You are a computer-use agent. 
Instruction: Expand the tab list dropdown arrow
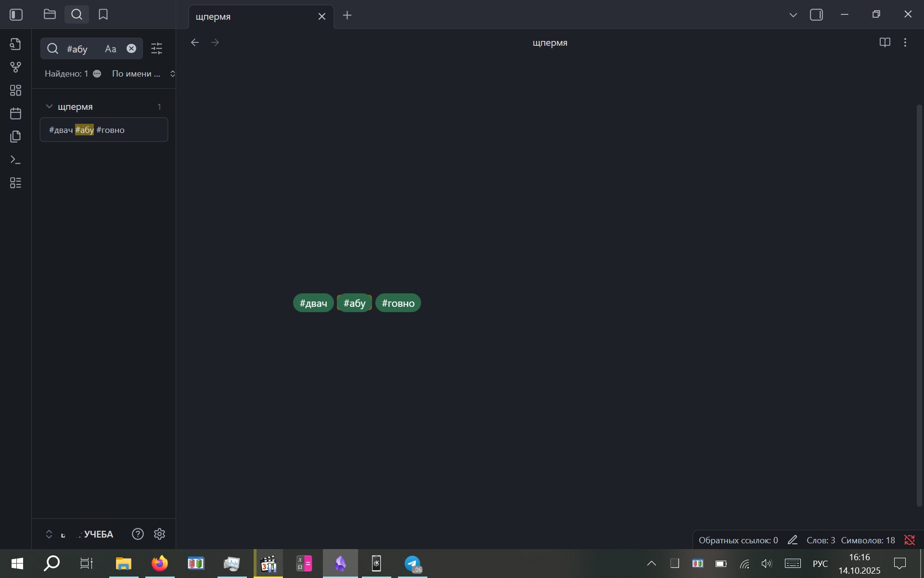pos(793,15)
